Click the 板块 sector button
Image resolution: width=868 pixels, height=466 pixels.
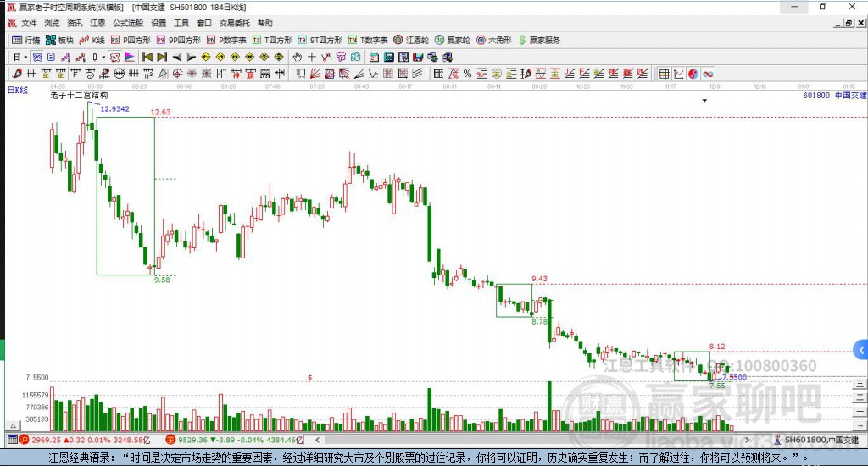coord(59,40)
